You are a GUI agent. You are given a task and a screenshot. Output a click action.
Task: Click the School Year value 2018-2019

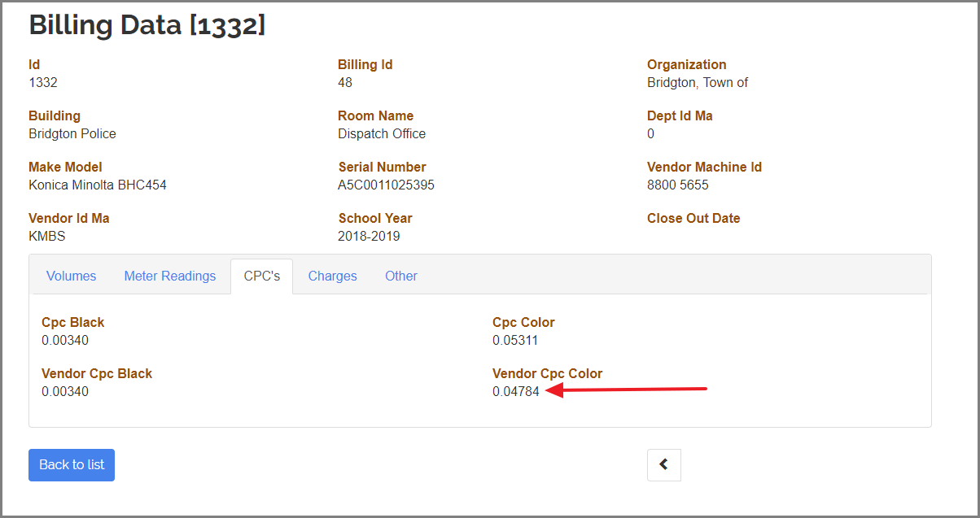(x=369, y=237)
